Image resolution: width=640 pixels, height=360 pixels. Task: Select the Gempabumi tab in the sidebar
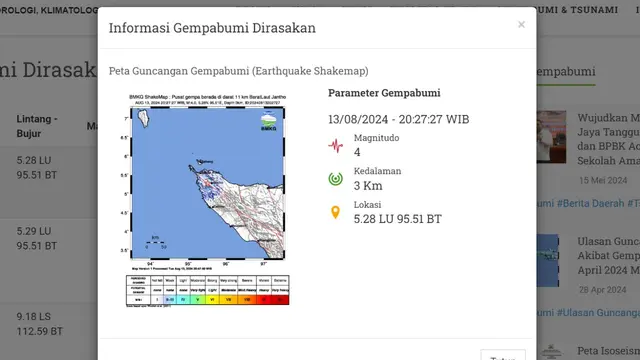coord(566,71)
